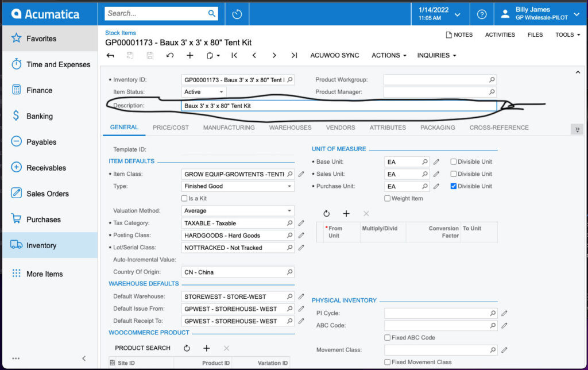Open the NOTES panel
Viewport: 588px width, 370px height.
(459, 35)
